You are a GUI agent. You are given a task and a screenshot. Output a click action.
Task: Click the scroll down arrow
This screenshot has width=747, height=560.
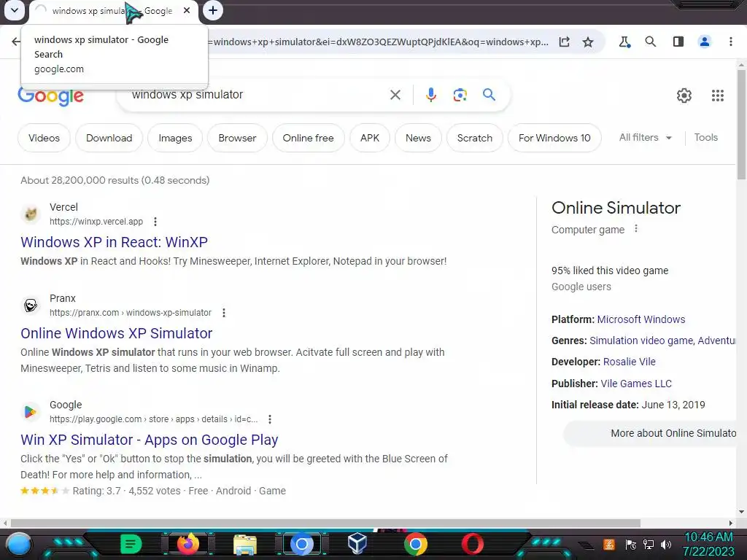click(741, 512)
